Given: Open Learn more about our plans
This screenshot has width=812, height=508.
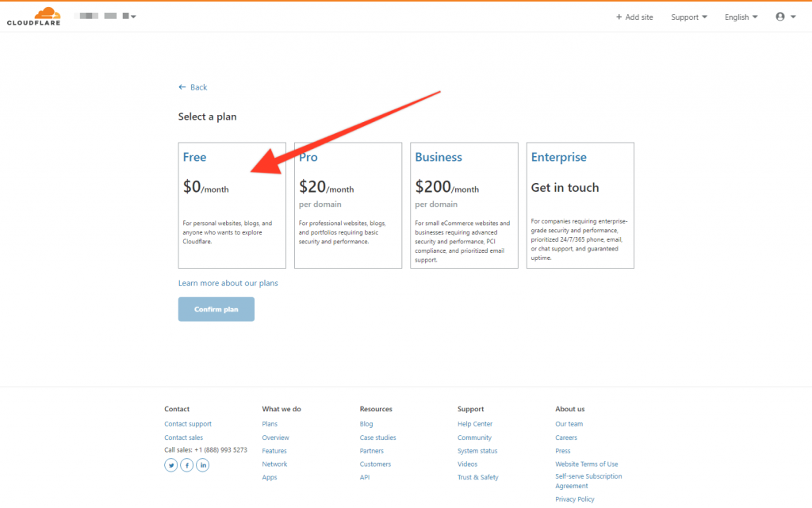Looking at the screenshot, I should 228,283.
